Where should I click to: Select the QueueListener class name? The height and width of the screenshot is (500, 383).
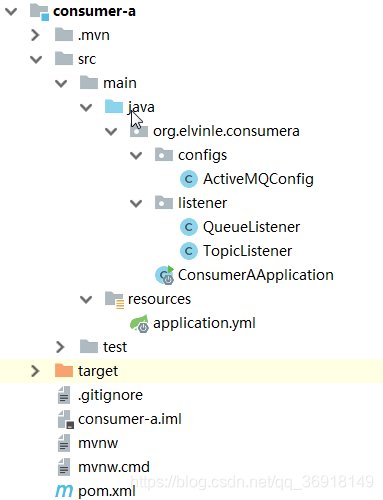click(252, 227)
